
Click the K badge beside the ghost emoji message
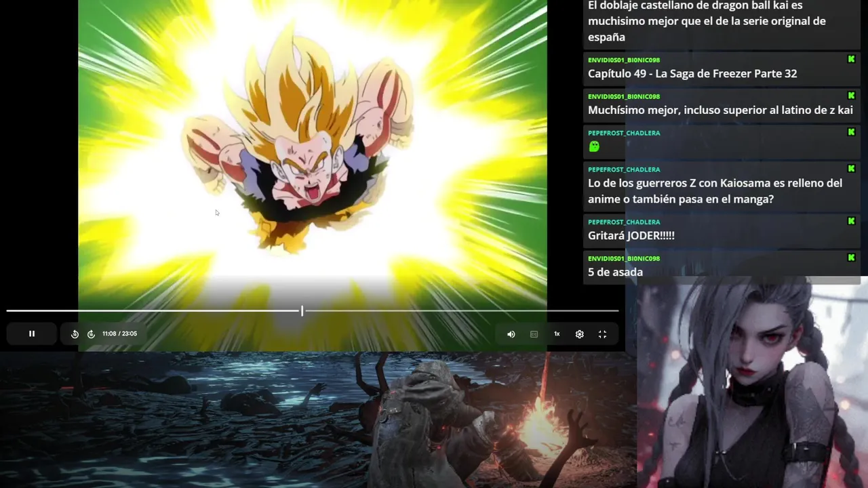point(851,132)
